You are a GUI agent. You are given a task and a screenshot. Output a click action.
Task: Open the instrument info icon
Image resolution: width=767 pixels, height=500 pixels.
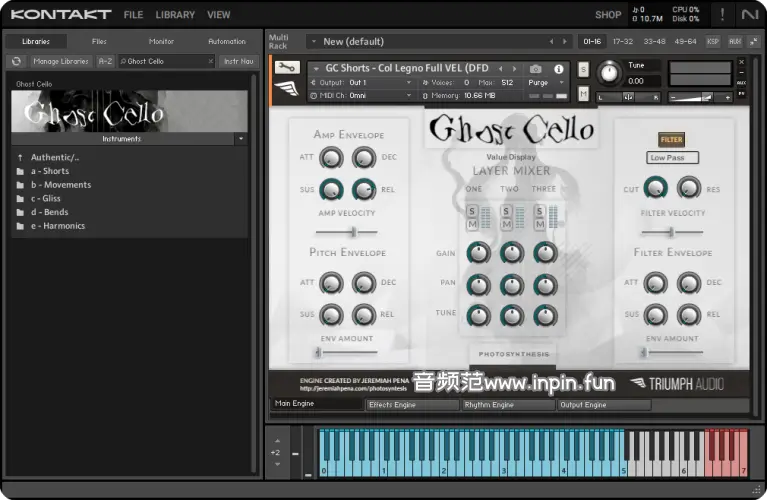pos(559,69)
